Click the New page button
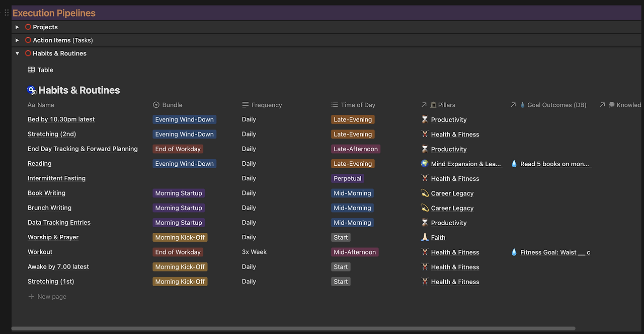Viewport: 644px width, 334px height. 47,296
